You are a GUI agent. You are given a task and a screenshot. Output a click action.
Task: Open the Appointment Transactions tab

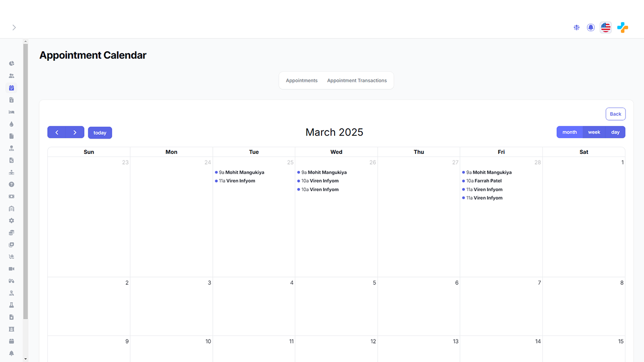[357, 80]
